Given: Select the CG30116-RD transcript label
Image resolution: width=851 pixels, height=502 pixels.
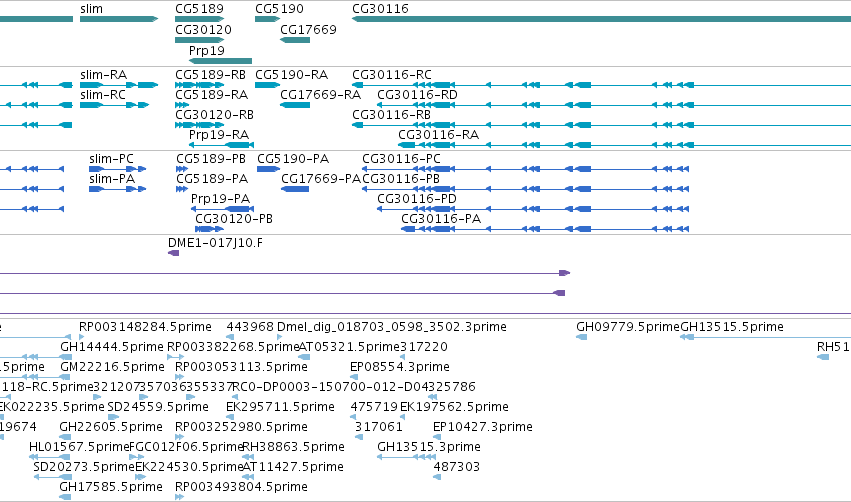Looking at the screenshot, I should [417, 94].
